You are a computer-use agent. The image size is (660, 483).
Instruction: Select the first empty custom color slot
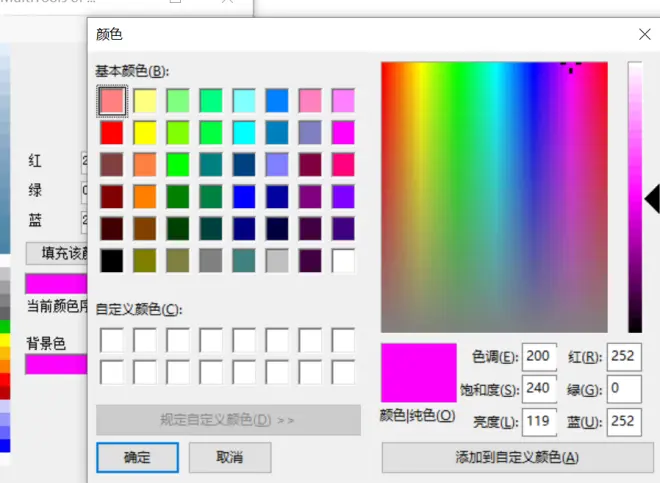pyautogui.click(x=112, y=340)
